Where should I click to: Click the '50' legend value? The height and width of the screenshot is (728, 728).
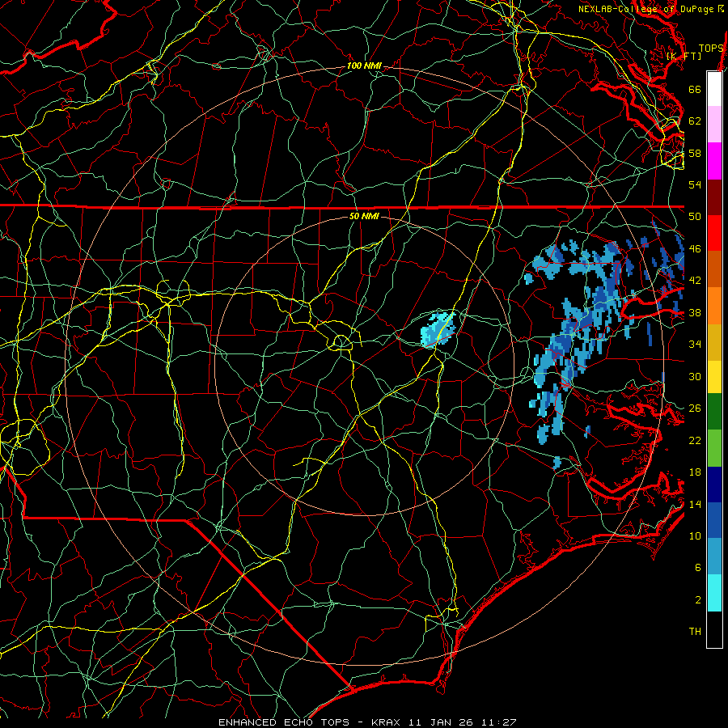point(695,217)
